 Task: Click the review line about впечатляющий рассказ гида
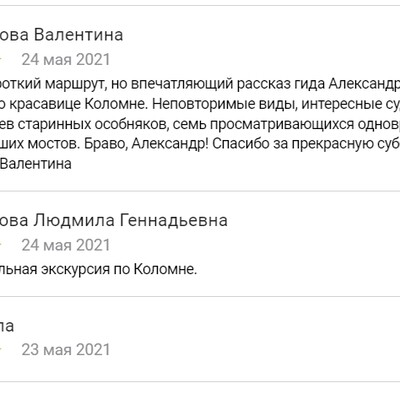pos(200,84)
